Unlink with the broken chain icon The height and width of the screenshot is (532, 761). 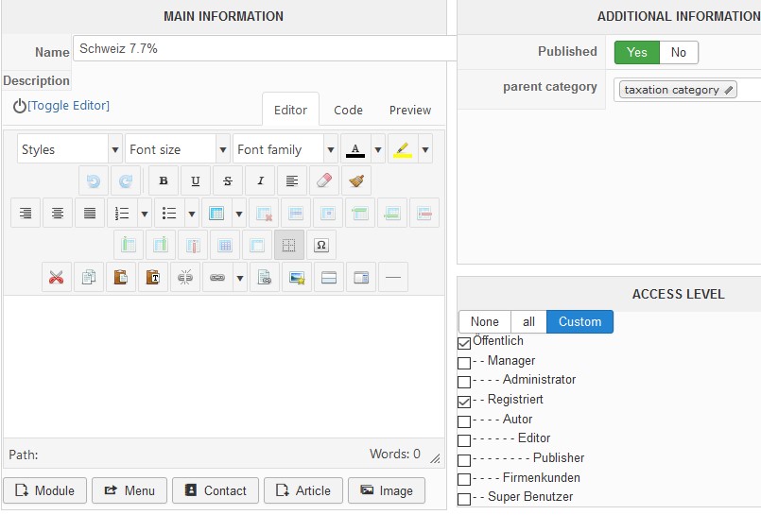coord(185,278)
